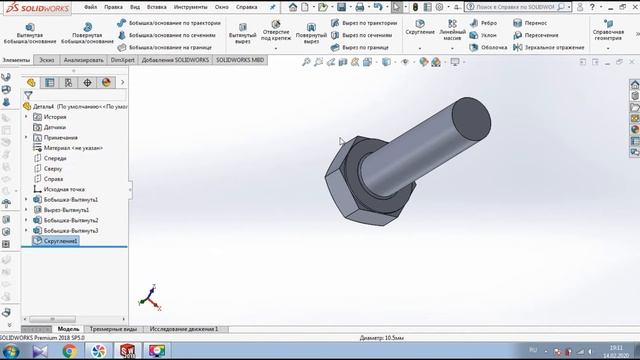The height and width of the screenshot is (360, 640).
Task: Select Скругление1 in feature tree
Action: pyautogui.click(x=56, y=241)
